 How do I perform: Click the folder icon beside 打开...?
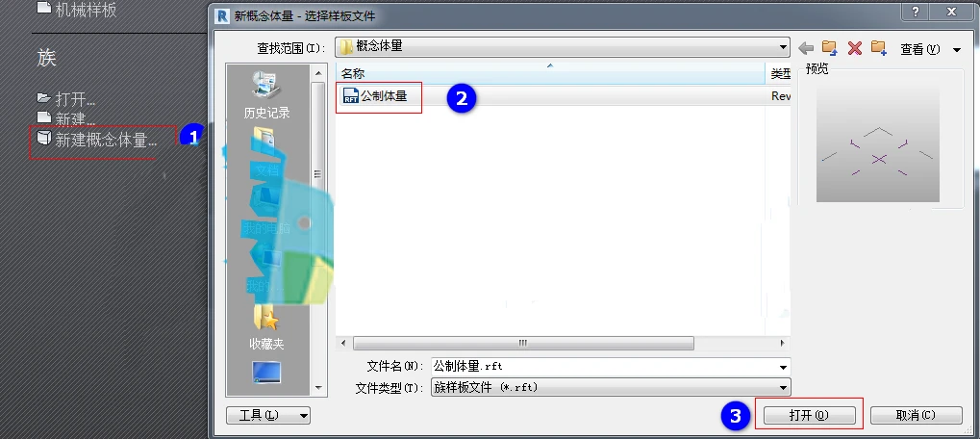point(43,97)
